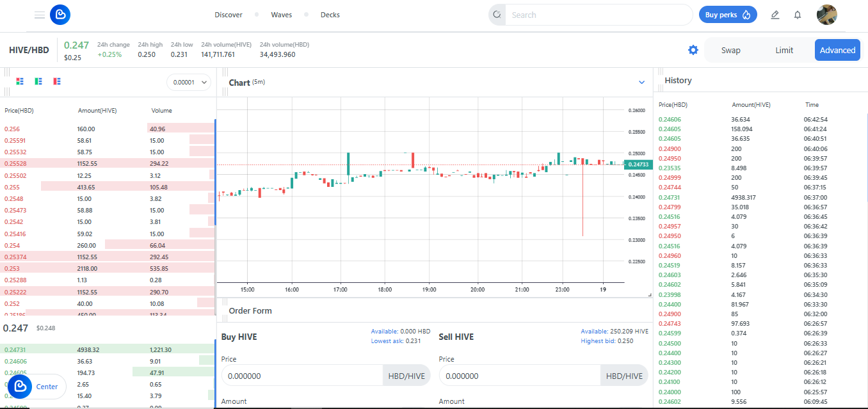Select the 0.25591 sell order

pos(109,140)
